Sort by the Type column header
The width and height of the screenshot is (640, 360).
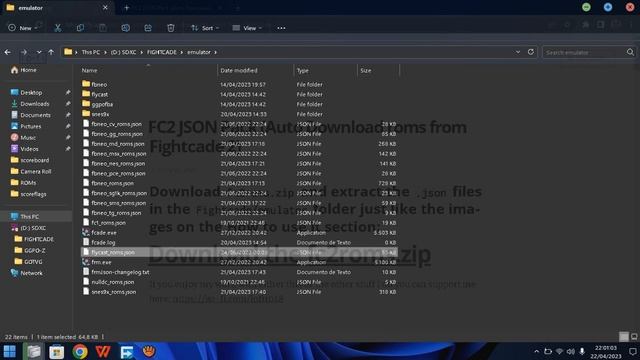tap(302, 71)
